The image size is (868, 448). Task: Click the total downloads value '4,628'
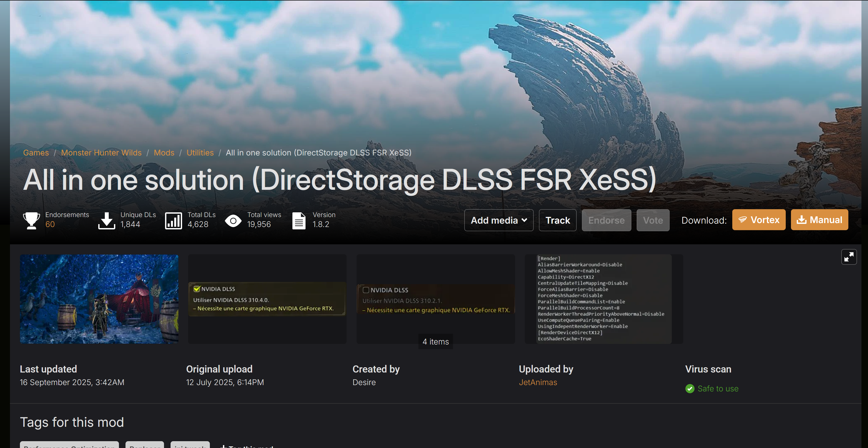[x=198, y=224]
